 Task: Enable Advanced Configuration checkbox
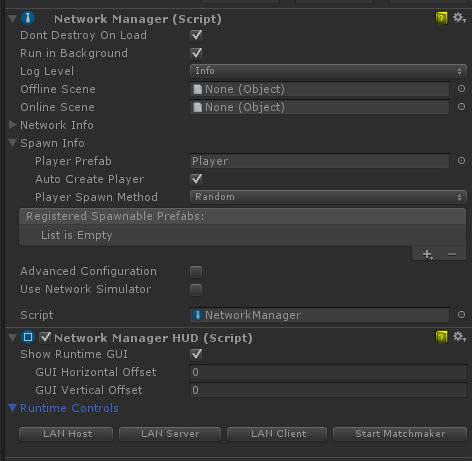point(196,272)
